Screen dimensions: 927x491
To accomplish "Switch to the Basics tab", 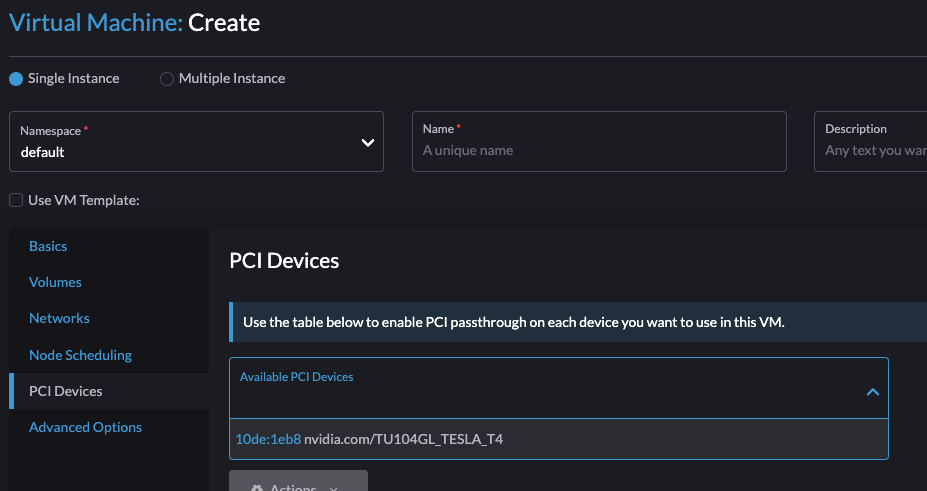I will (48, 246).
